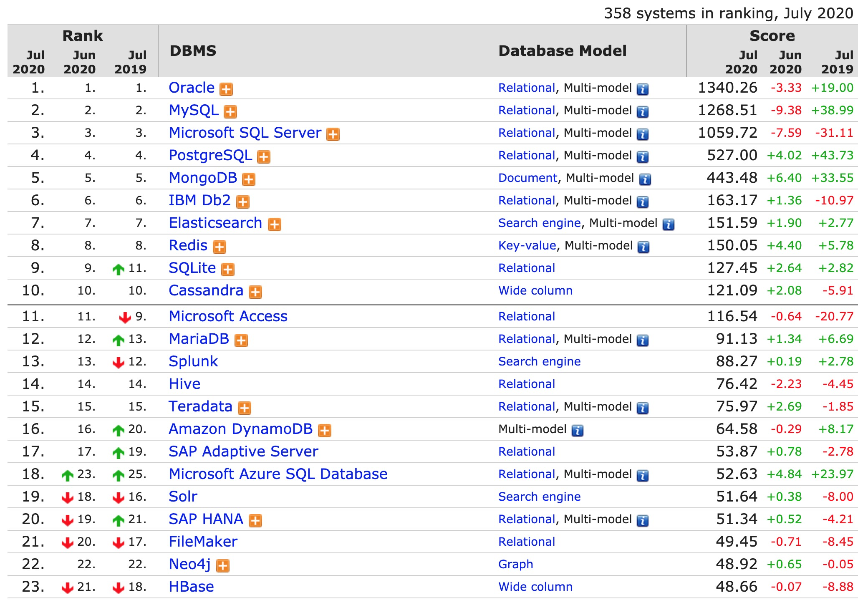Open the Teradata link
The image size is (868, 600).
201,406
